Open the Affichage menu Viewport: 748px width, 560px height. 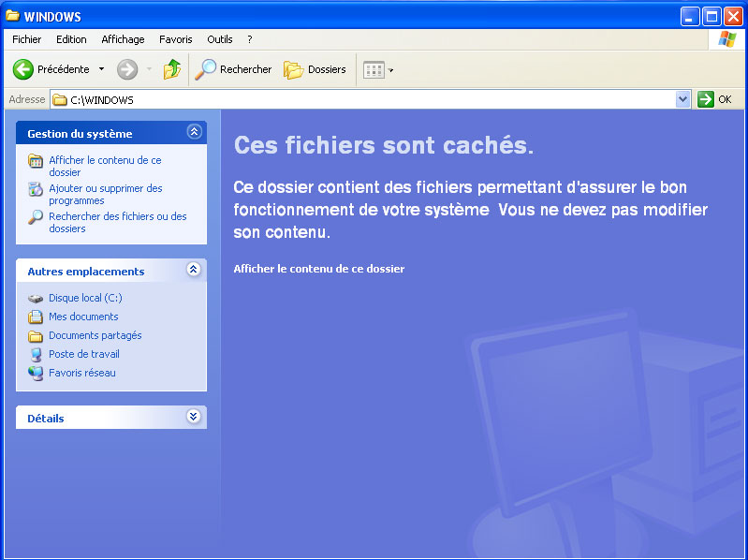point(123,39)
